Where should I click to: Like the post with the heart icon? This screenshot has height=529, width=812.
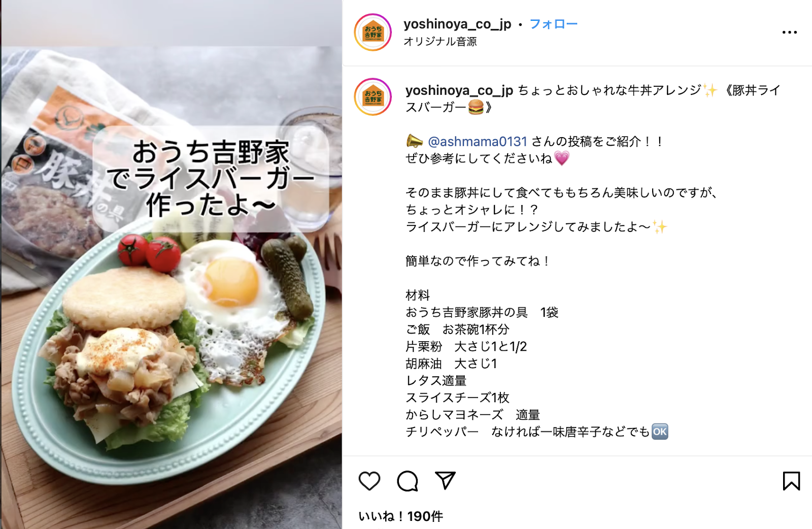click(x=369, y=481)
